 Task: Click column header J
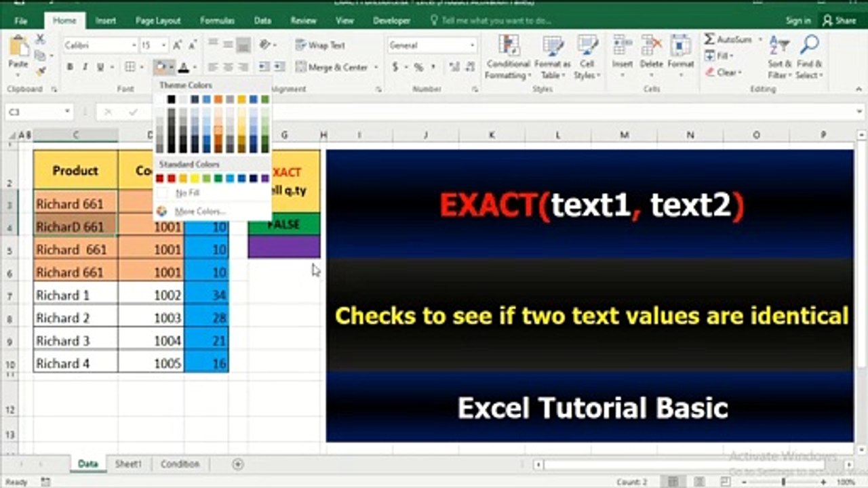pyautogui.click(x=426, y=135)
